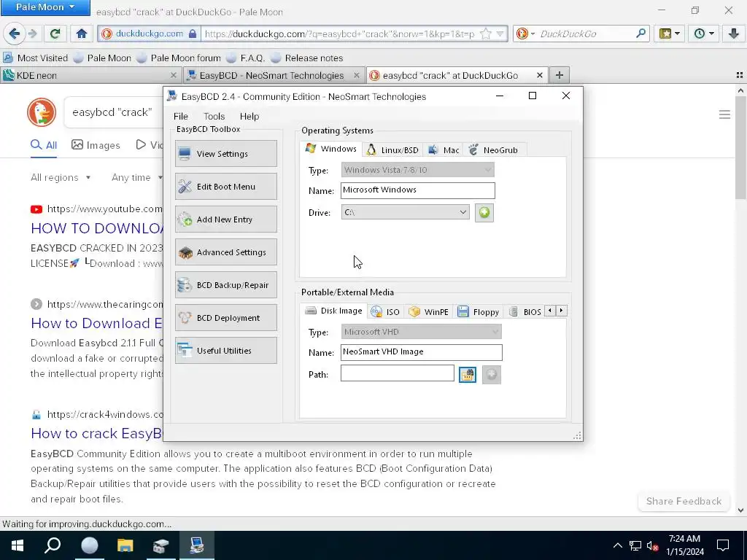Open taskbar search magnifier
Screen dimensions: 747x560
[53, 545]
